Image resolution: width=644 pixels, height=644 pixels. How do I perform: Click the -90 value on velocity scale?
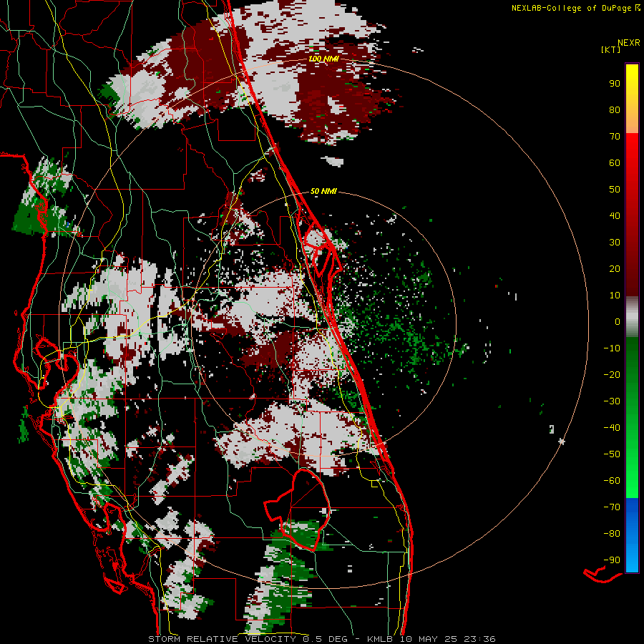[x=612, y=560]
